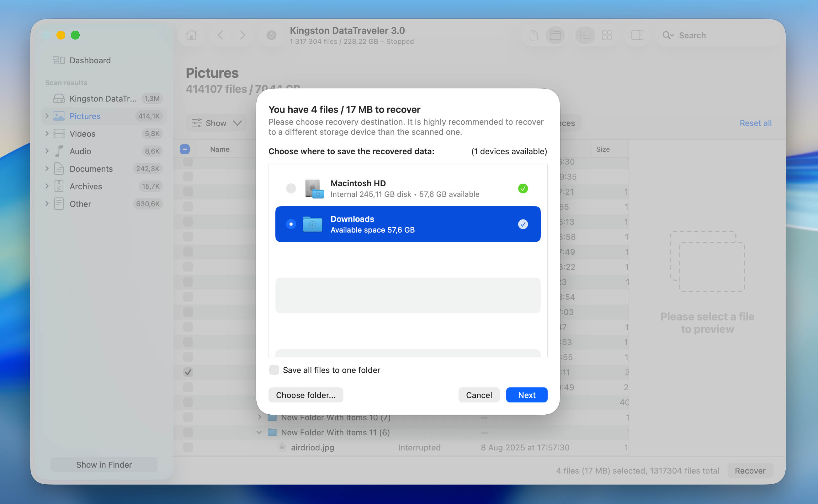Click green checkmark beside Macintosh HD

(x=523, y=188)
